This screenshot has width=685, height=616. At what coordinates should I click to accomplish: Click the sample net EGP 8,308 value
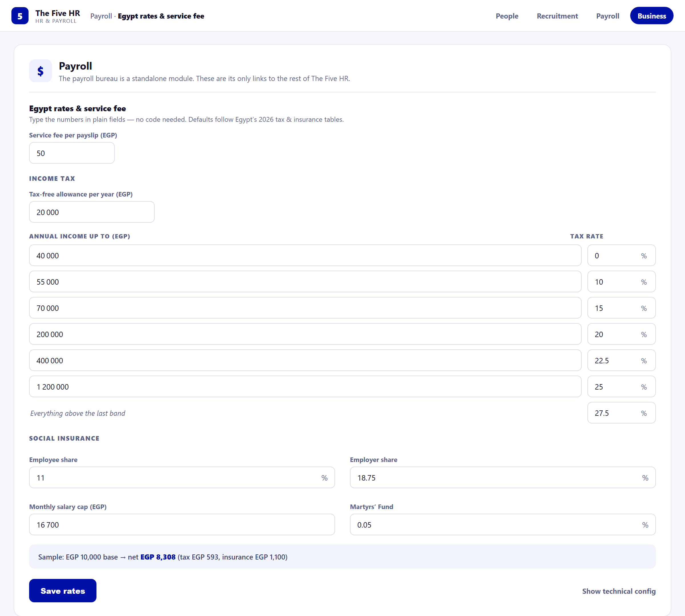pyautogui.click(x=158, y=557)
